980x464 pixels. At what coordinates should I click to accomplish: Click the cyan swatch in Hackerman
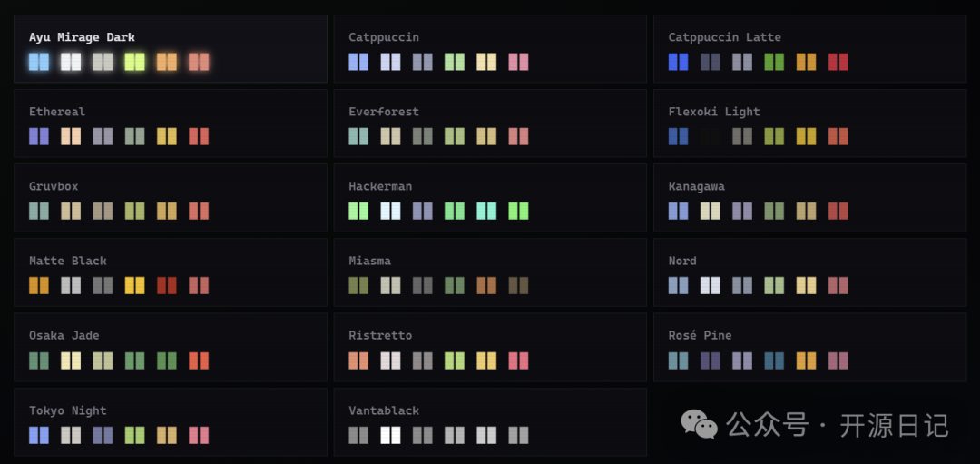click(x=486, y=211)
